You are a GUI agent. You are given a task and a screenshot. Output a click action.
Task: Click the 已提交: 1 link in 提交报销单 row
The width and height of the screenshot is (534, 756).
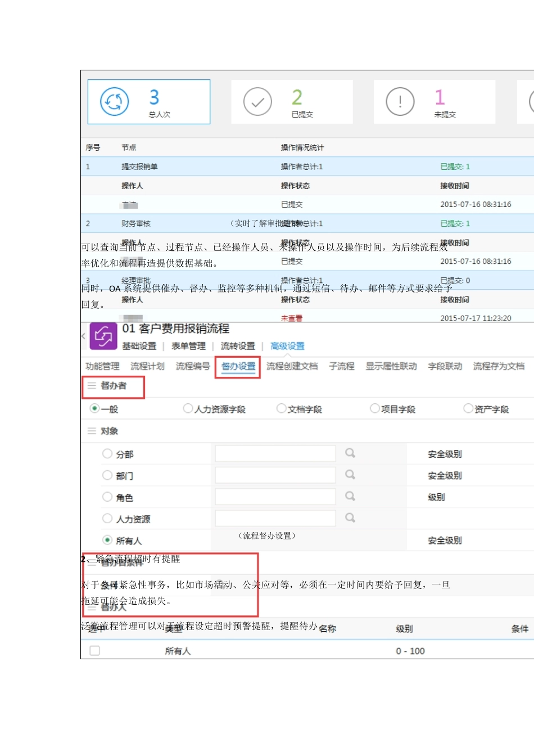(455, 166)
